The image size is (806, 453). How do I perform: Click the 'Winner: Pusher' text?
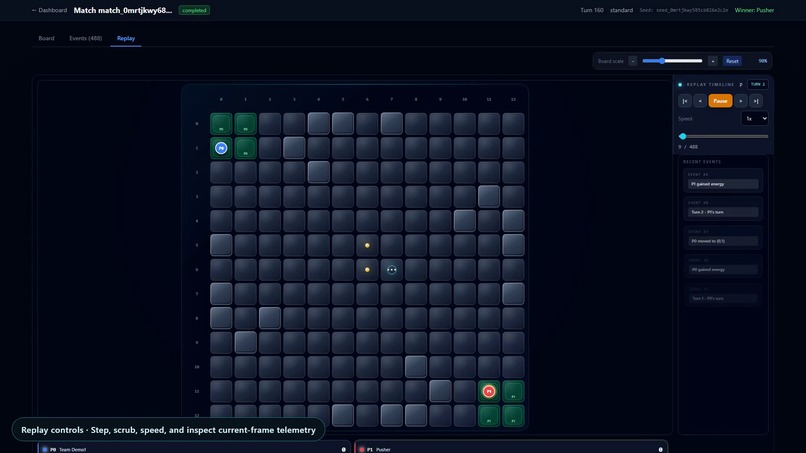click(x=754, y=10)
